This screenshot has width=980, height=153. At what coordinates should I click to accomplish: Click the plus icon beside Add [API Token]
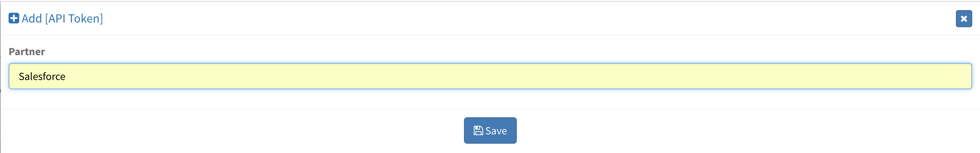point(14,18)
